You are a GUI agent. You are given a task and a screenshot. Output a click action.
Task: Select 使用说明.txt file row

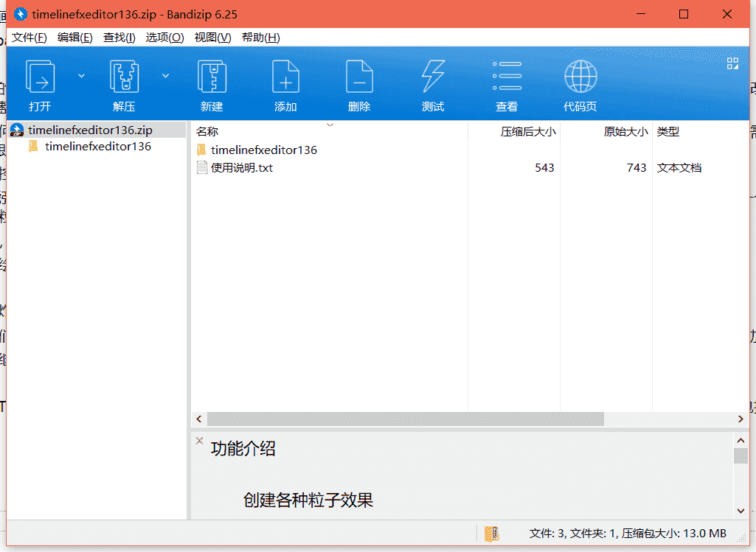(470, 167)
